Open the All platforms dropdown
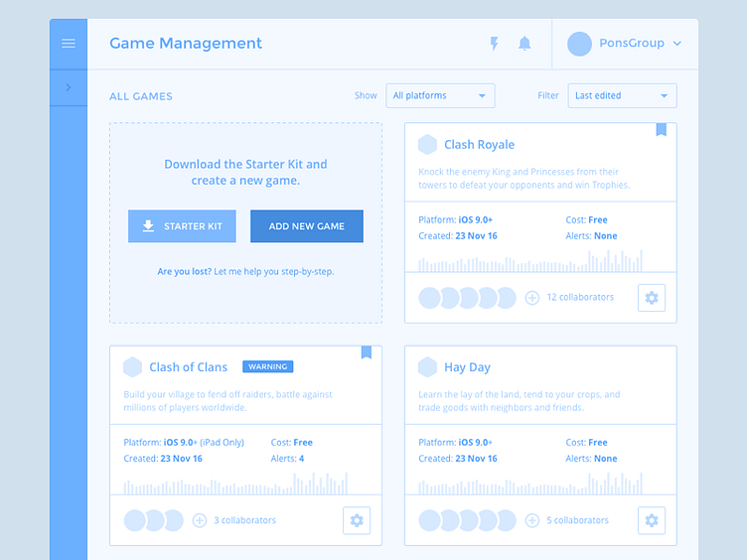The height and width of the screenshot is (560, 747). [440, 95]
